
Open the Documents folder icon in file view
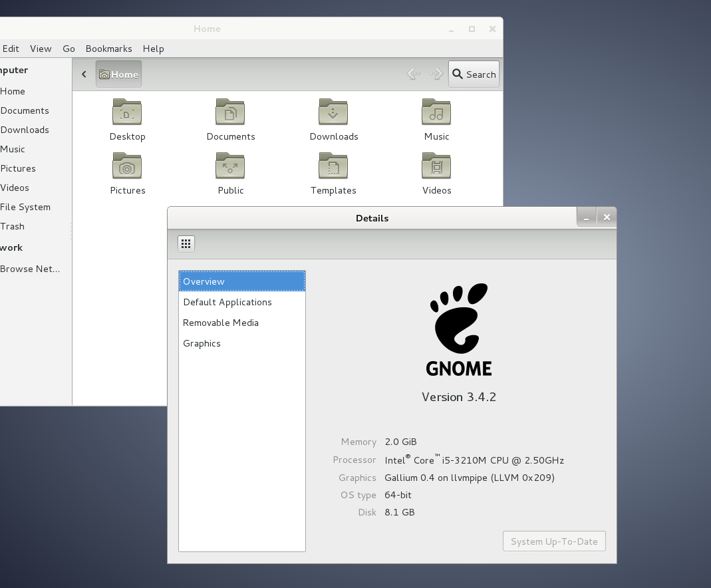tap(230, 112)
